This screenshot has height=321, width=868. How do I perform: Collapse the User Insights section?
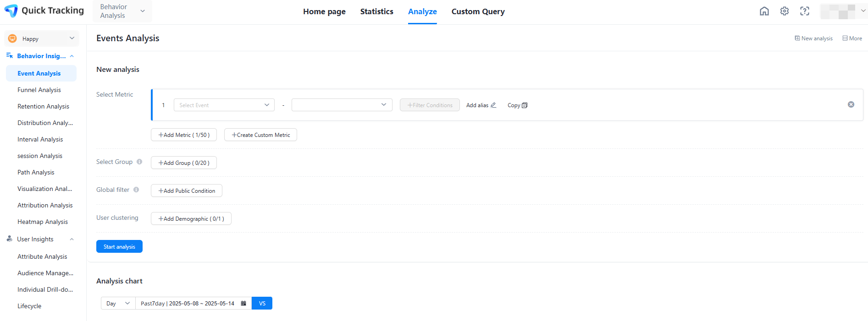(72, 239)
